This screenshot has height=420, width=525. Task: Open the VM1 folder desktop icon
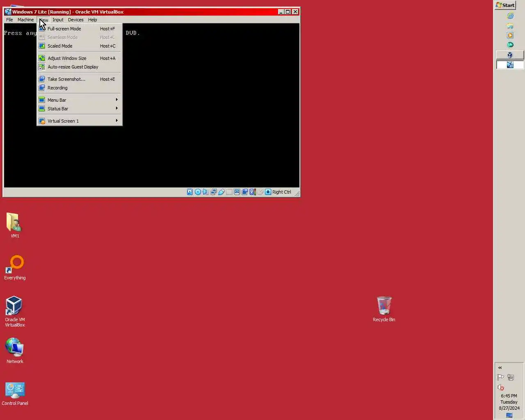tap(14, 225)
